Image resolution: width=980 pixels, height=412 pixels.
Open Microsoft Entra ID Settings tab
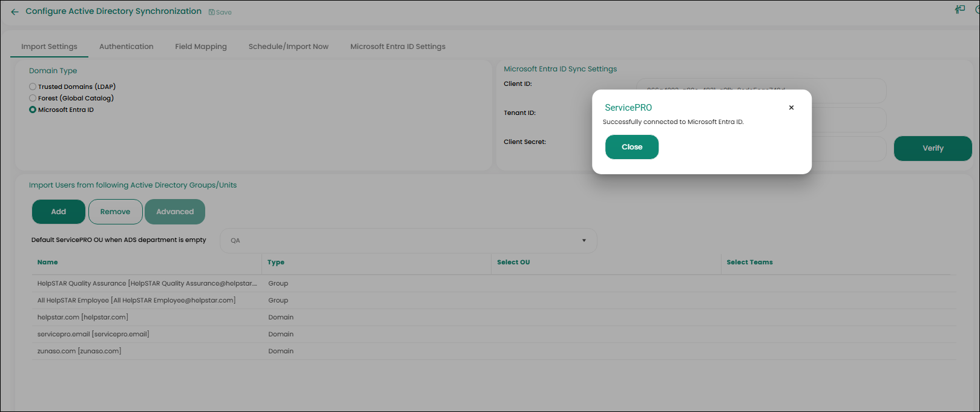[398, 47]
